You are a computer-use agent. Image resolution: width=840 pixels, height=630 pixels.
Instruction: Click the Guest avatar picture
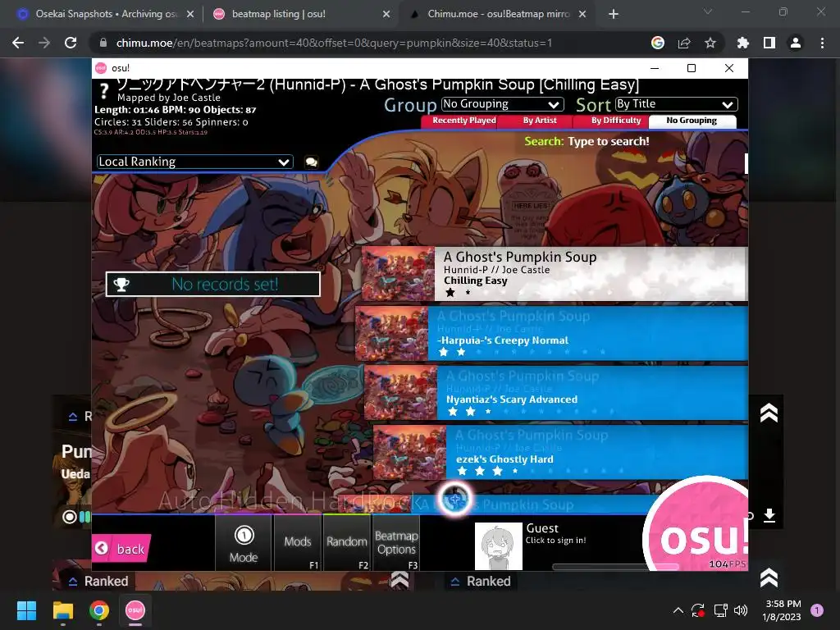[498, 546]
